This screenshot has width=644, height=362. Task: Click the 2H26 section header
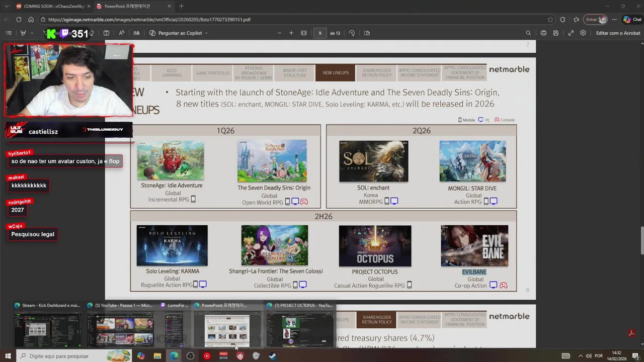[324, 216]
